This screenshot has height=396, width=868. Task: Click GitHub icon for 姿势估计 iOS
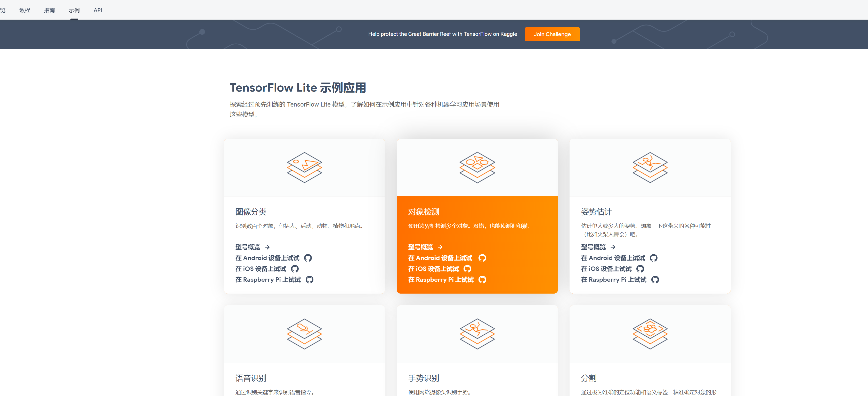coord(640,269)
